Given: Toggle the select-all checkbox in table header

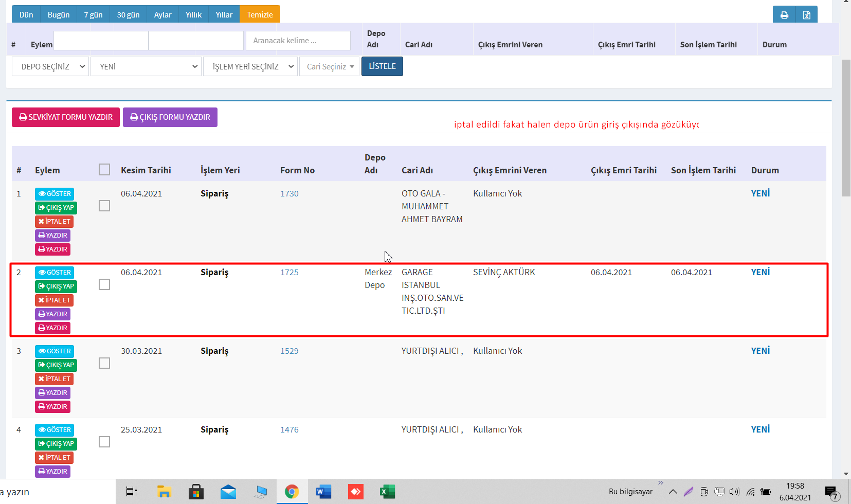Looking at the screenshot, I should 104,170.
